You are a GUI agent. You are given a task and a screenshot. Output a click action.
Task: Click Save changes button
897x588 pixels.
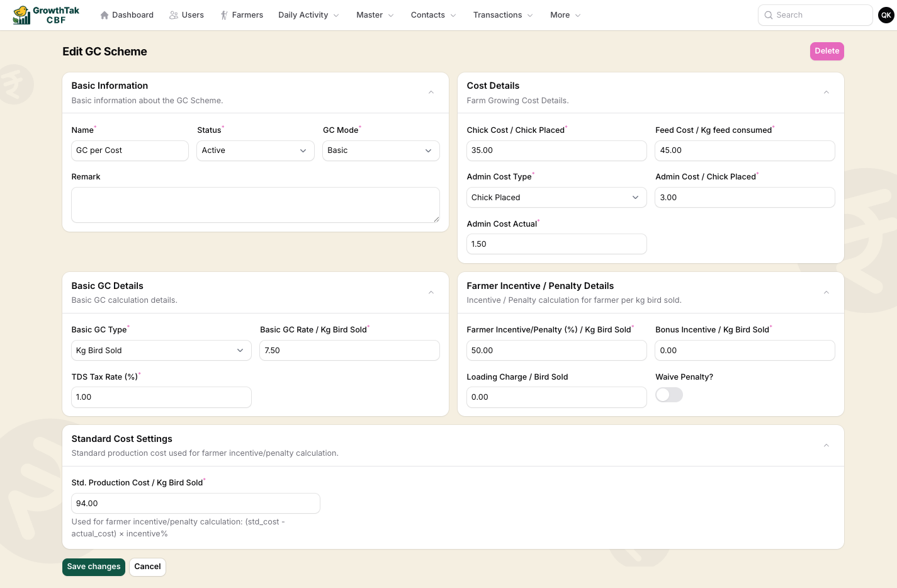[94, 567]
